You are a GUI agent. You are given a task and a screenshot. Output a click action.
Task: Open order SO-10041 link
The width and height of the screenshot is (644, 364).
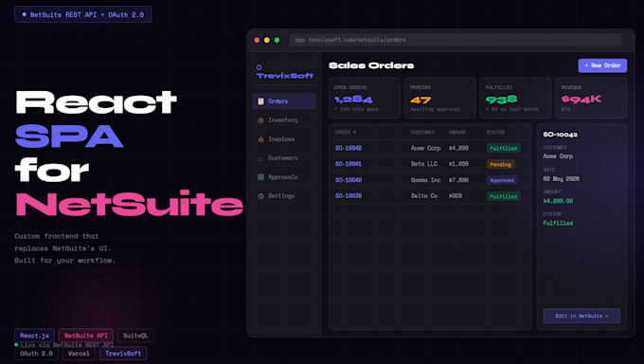[x=349, y=164]
